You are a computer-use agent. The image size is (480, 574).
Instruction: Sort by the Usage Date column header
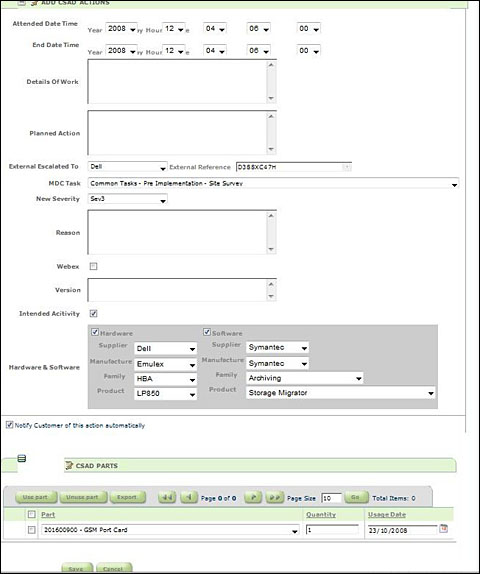(x=387, y=514)
